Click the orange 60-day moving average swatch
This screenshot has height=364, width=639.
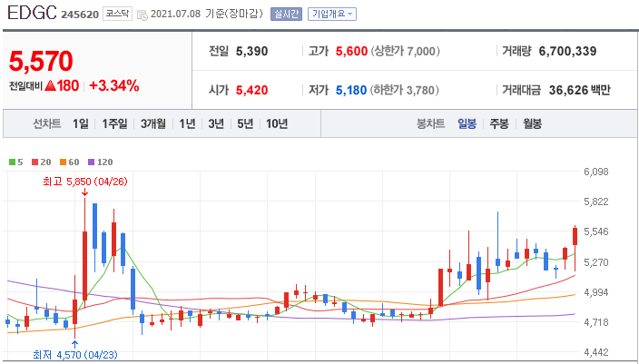click(x=63, y=162)
